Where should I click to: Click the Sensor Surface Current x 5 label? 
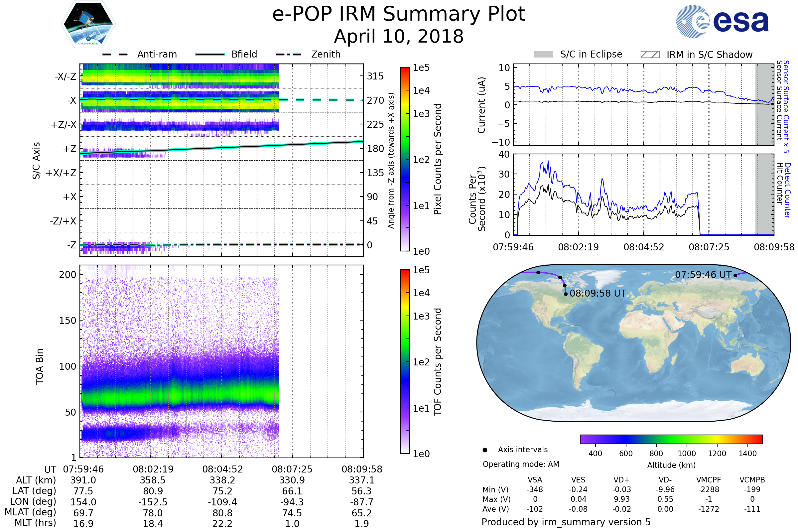coord(786,106)
